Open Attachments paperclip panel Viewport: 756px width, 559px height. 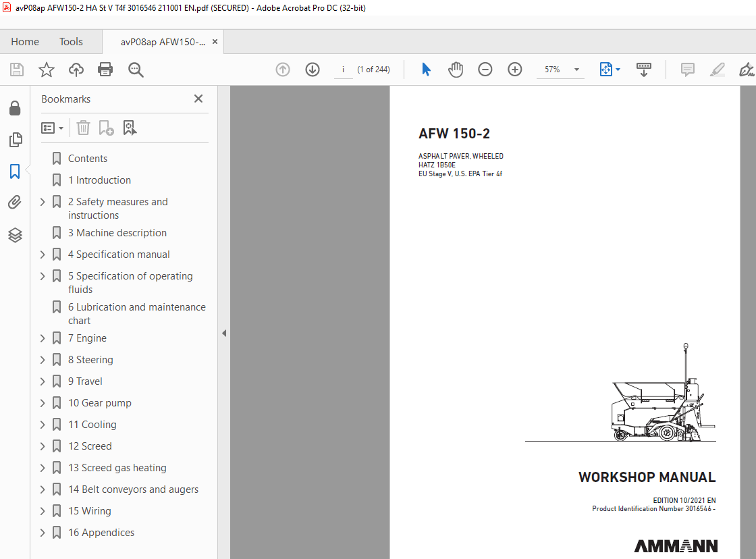click(x=15, y=202)
